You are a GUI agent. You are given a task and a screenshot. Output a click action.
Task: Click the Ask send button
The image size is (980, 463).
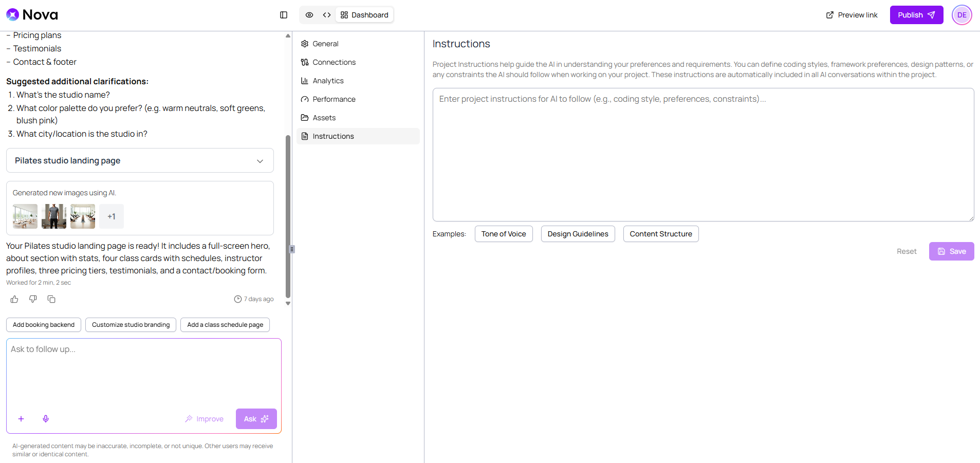256,419
